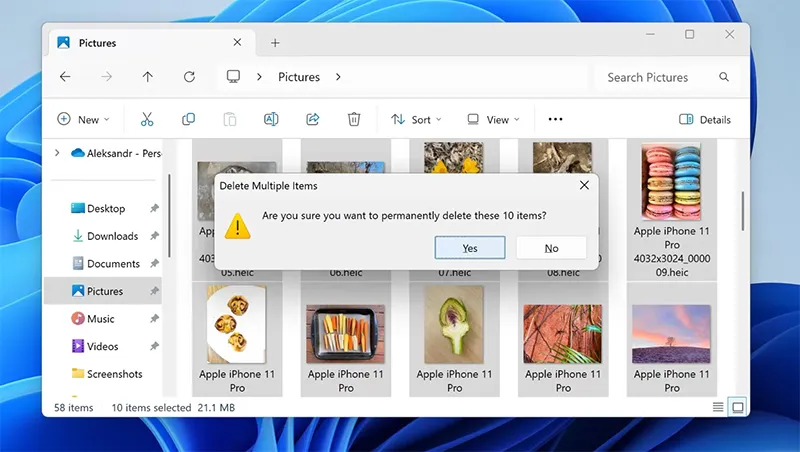Screen dimensions: 800x452
Task: Click the pin icon beside Music
Action: tap(154, 318)
